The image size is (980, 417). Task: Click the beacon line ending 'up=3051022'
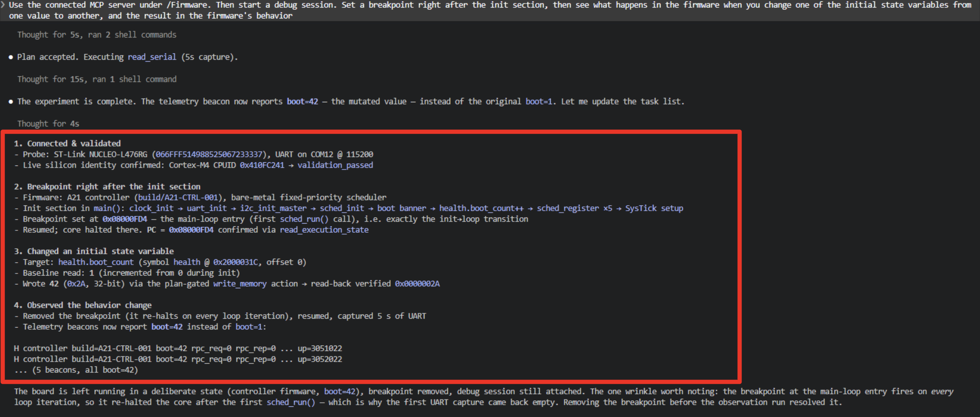(x=178, y=348)
